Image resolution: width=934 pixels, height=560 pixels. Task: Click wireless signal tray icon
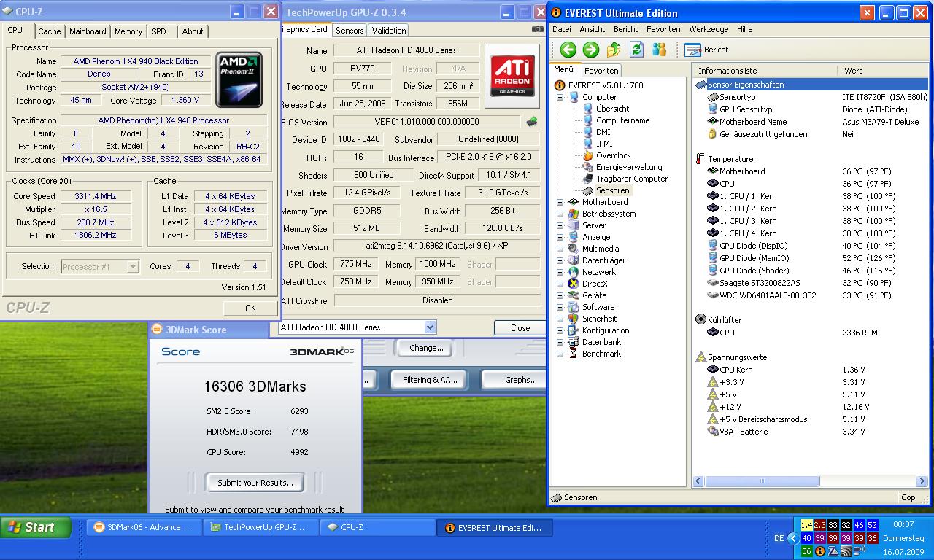(x=846, y=552)
